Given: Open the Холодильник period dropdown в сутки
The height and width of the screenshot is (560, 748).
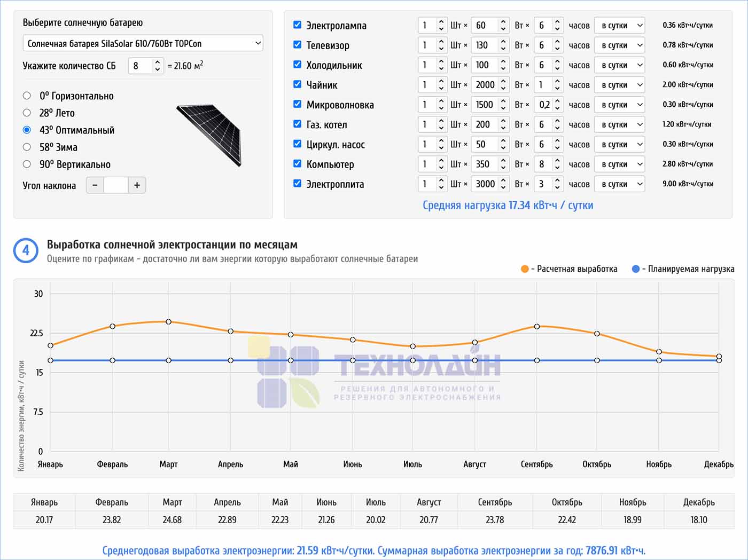Looking at the screenshot, I should coord(620,65).
